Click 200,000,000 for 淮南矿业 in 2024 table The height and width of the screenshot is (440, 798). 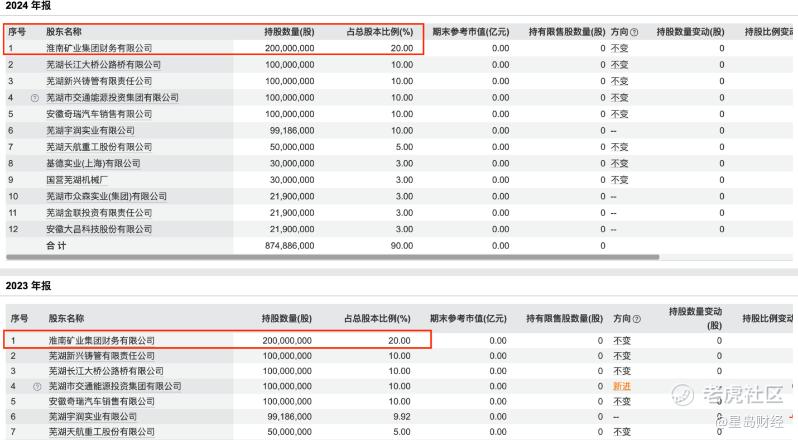point(290,48)
